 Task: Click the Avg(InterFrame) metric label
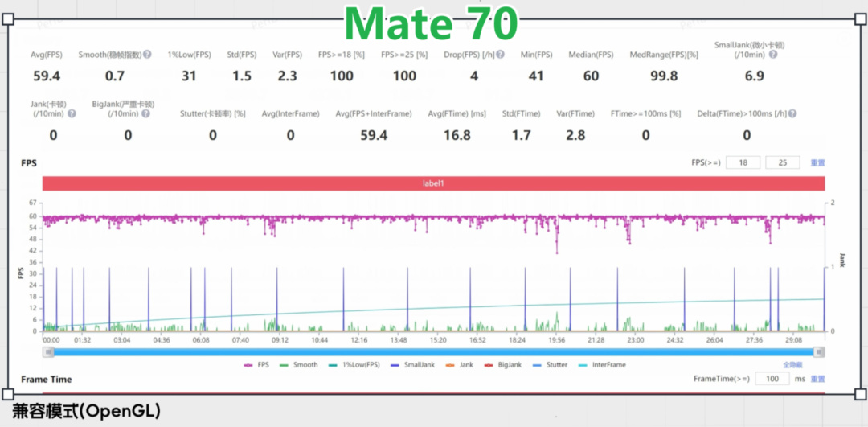[291, 113]
